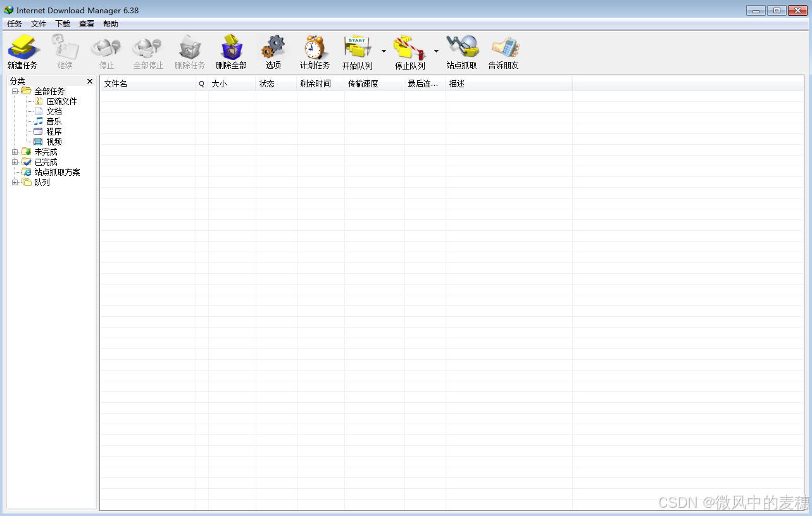The height and width of the screenshot is (516, 812).
Task: Click the 停止 stop toolbar icon
Action: coord(106,47)
